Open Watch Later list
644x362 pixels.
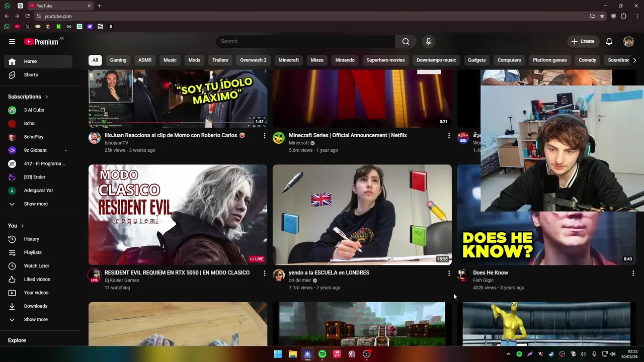point(38,266)
